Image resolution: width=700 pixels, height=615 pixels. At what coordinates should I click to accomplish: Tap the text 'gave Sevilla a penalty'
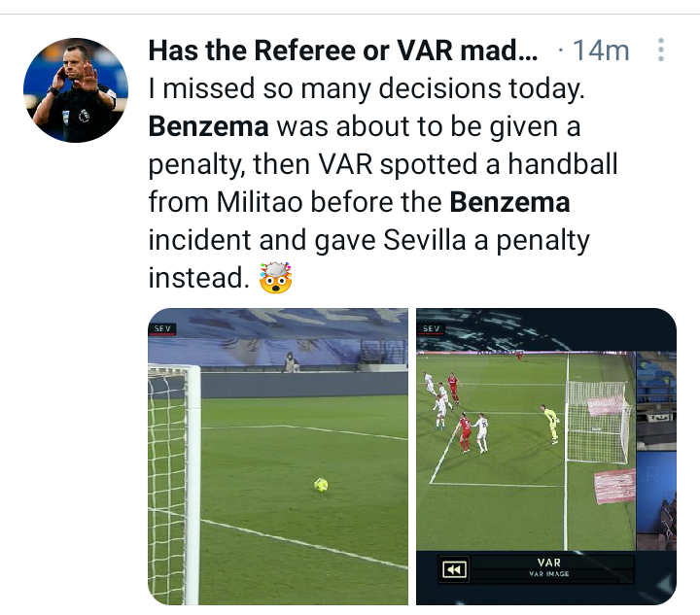click(452, 241)
